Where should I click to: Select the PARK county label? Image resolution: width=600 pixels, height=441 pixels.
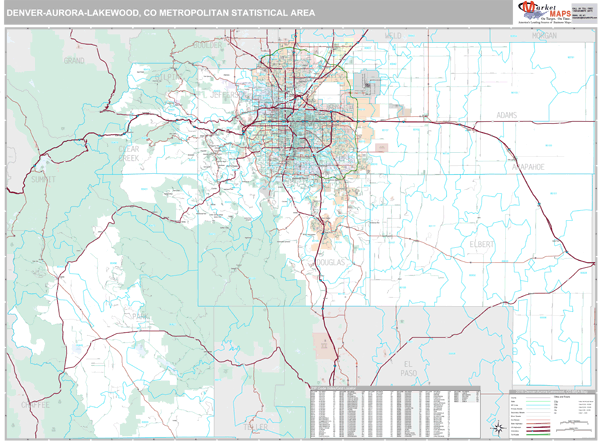(x=140, y=317)
